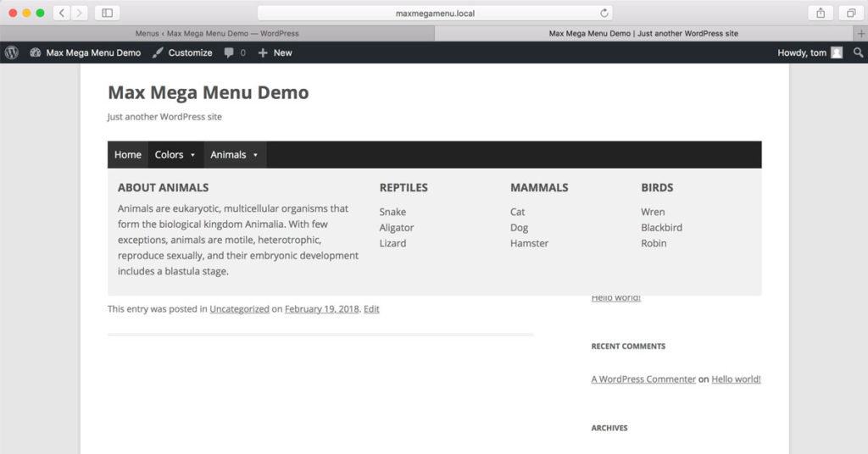Screen dimensions: 868x454
Task: Click the Just another WordPress site tagline
Action: coord(164,117)
